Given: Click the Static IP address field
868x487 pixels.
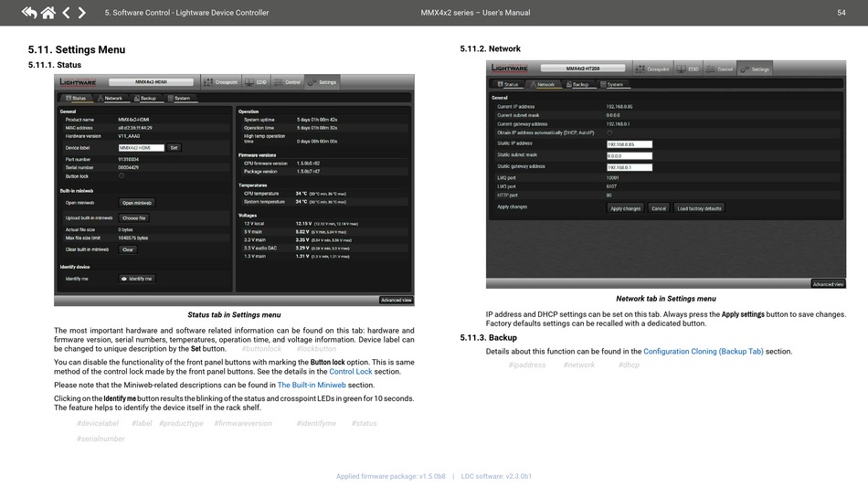Looking at the screenshot, I should (x=630, y=144).
